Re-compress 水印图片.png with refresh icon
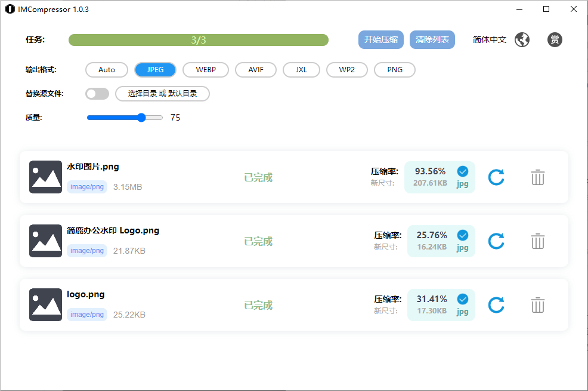588x391 pixels. click(x=496, y=177)
